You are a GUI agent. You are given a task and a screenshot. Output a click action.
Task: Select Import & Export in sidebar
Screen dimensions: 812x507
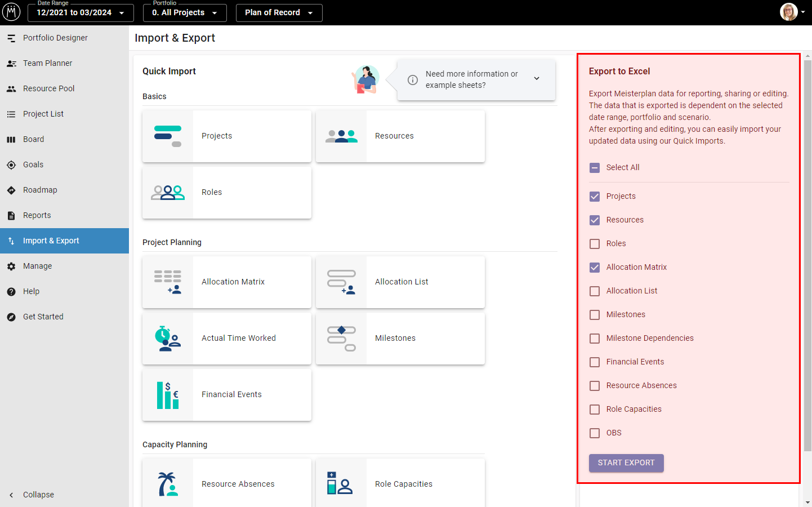64,241
